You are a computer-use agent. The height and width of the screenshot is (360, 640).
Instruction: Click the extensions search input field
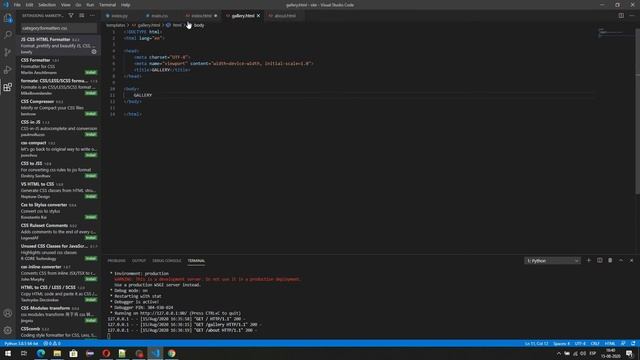(x=59, y=28)
